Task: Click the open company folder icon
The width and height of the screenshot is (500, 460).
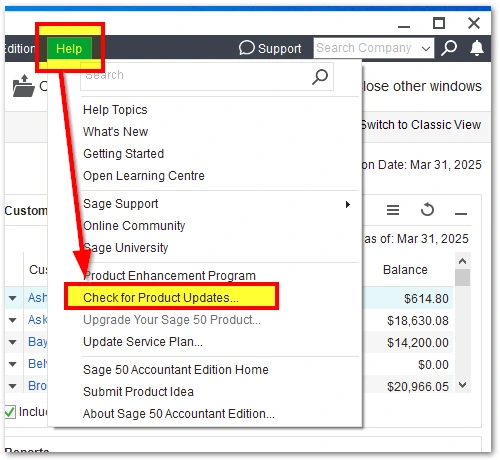Action: point(23,86)
